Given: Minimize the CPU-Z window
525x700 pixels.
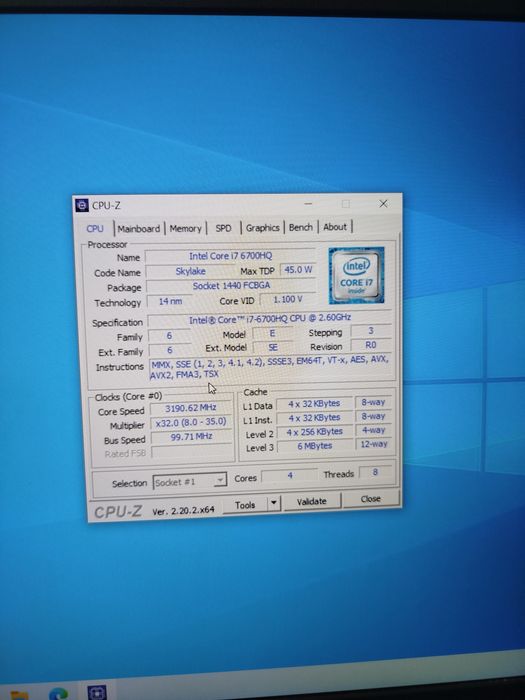Looking at the screenshot, I should click(308, 204).
